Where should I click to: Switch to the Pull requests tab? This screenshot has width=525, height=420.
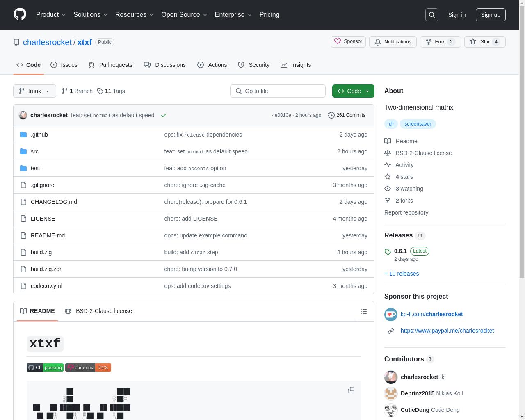pyautogui.click(x=110, y=65)
